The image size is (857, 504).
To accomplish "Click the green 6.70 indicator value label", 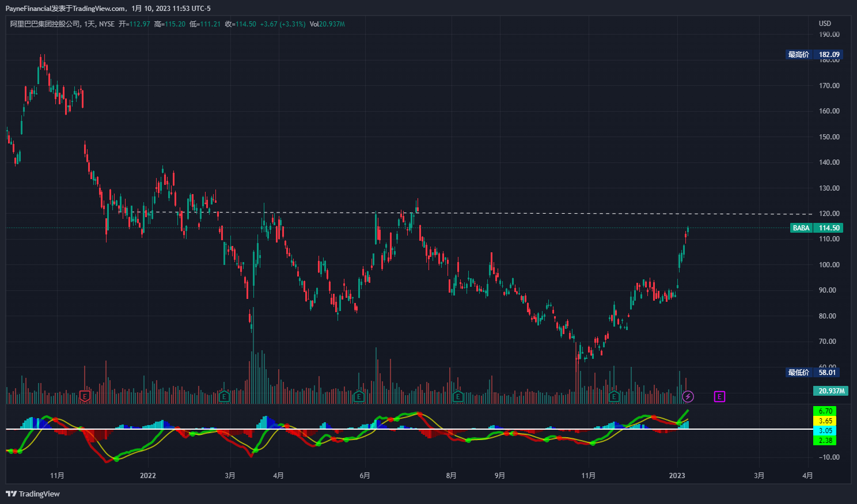I will click(825, 411).
